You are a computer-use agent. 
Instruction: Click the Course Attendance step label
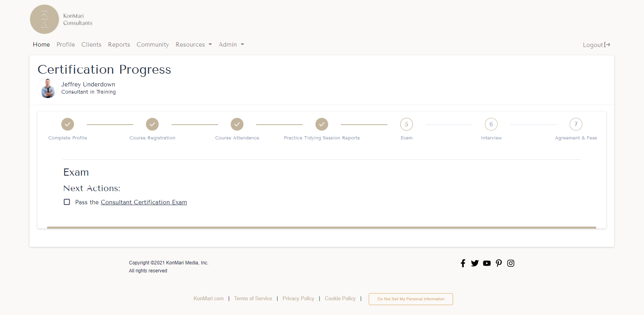[x=237, y=138]
